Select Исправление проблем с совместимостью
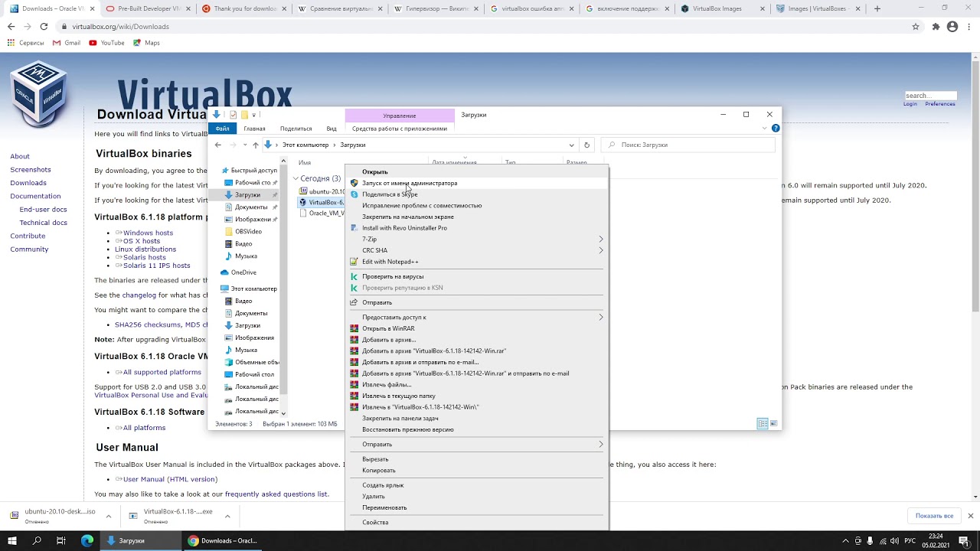This screenshot has width=980, height=551. (x=476, y=205)
